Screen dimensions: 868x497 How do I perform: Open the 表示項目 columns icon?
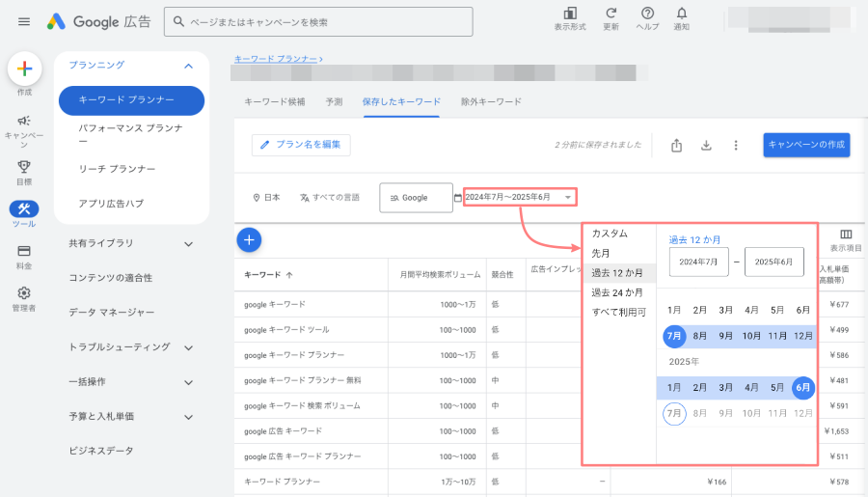coord(846,235)
